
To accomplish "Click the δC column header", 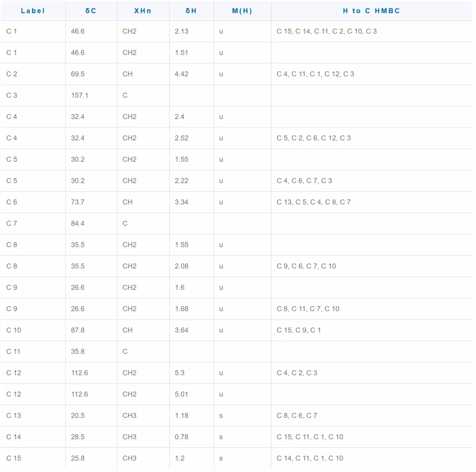I will [91, 11].
